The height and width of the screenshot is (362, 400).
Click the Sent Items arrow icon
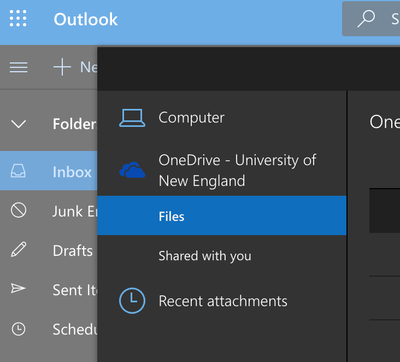tap(18, 288)
